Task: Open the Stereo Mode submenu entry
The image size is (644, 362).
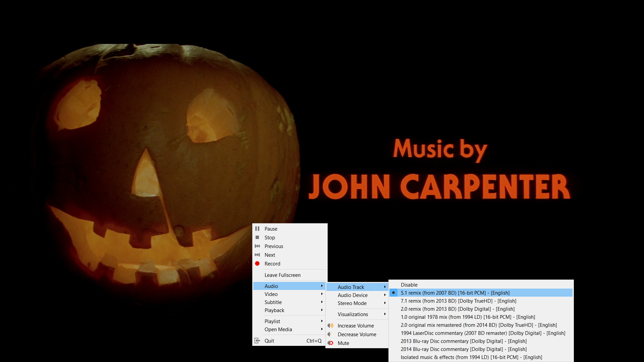Action: coord(357,303)
